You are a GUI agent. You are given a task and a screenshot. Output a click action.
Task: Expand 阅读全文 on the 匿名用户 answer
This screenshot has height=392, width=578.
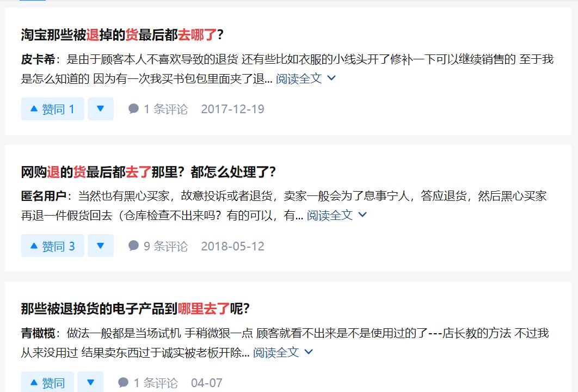click(336, 216)
